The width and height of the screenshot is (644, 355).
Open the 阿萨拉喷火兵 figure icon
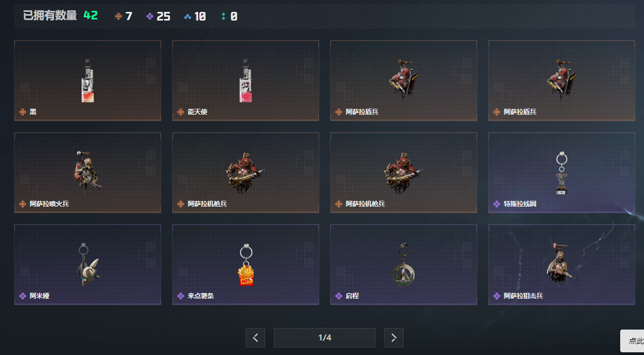87,172
